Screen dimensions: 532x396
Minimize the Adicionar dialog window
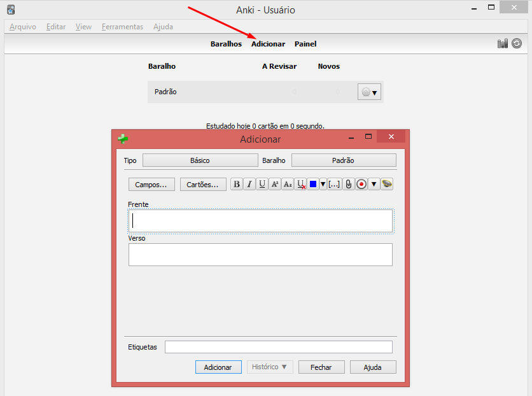tap(351, 138)
